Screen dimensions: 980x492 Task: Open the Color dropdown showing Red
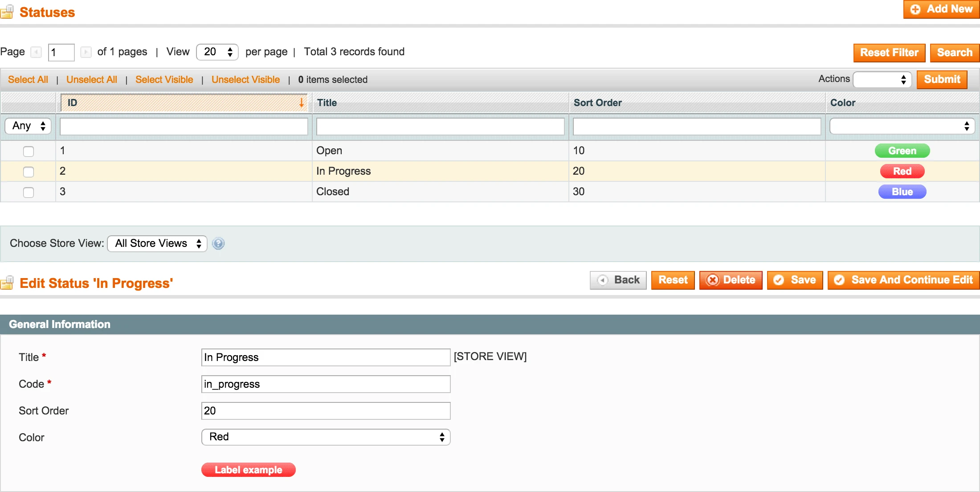click(x=326, y=437)
